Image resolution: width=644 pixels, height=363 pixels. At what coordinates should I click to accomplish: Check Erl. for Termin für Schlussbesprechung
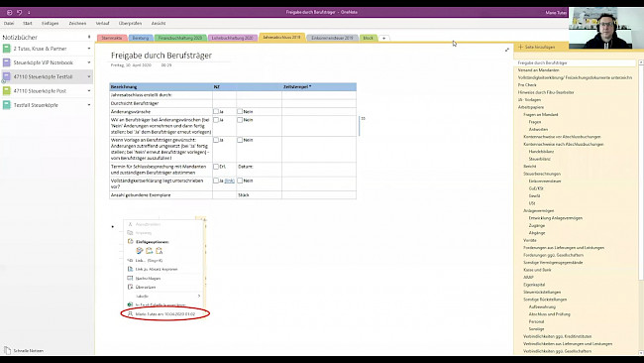pyautogui.click(x=216, y=167)
